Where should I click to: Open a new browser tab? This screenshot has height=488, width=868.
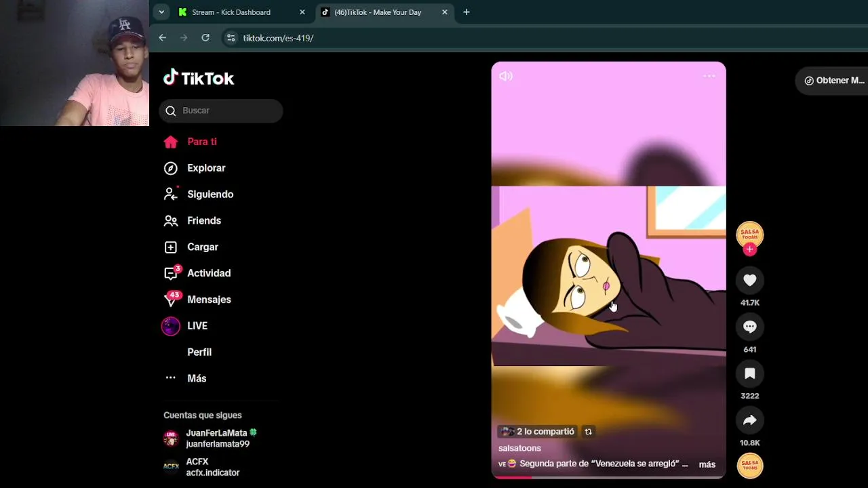click(x=467, y=12)
